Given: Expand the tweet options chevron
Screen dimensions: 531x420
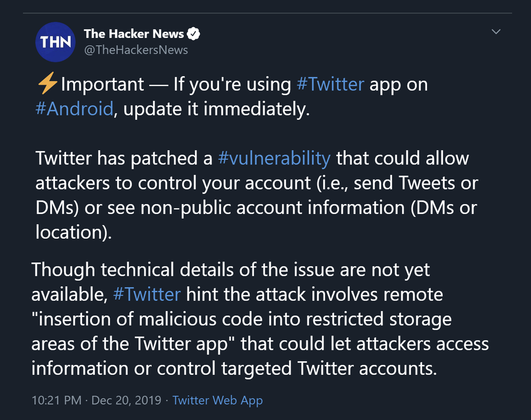Looking at the screenshot, I should coord(496,32).
